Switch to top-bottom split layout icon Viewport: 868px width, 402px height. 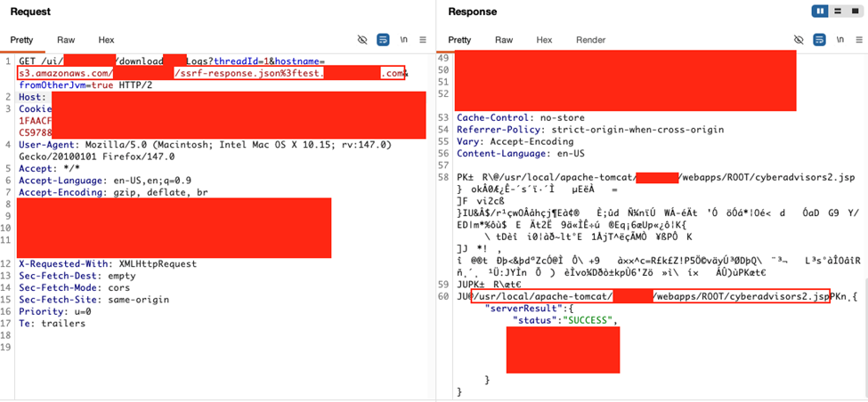(x=838, y=12)
